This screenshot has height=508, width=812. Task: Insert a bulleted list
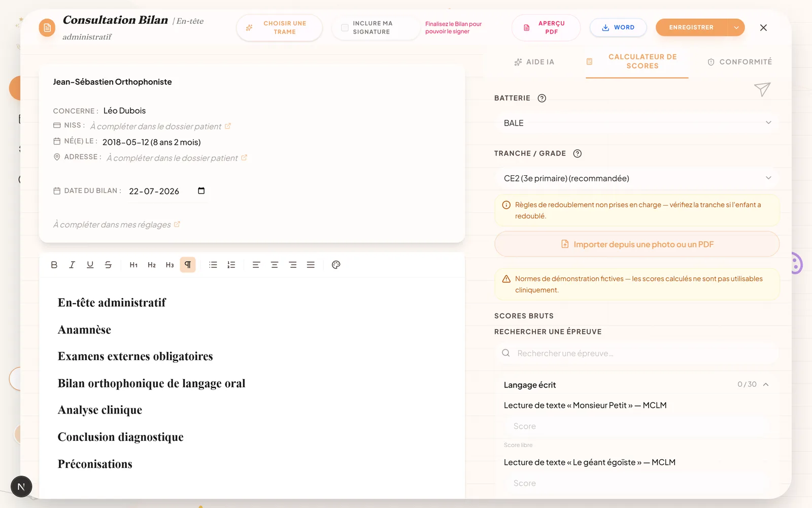click(213, 265)
